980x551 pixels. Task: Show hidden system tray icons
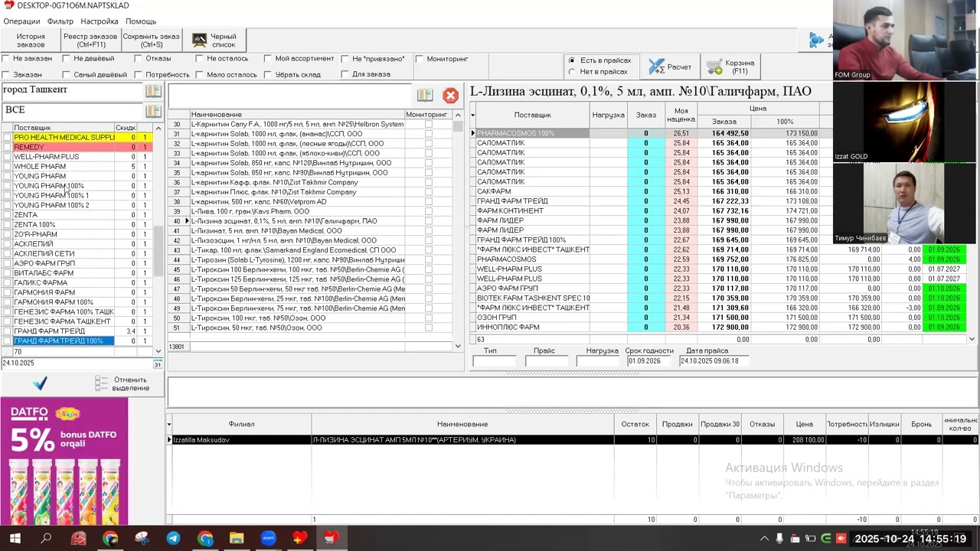click(x=764, y=539)
